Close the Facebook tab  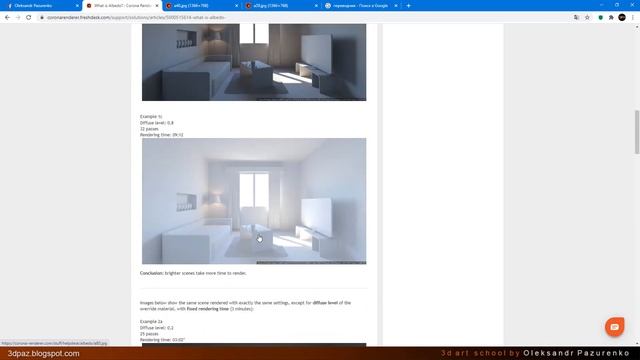coord(77,6)
